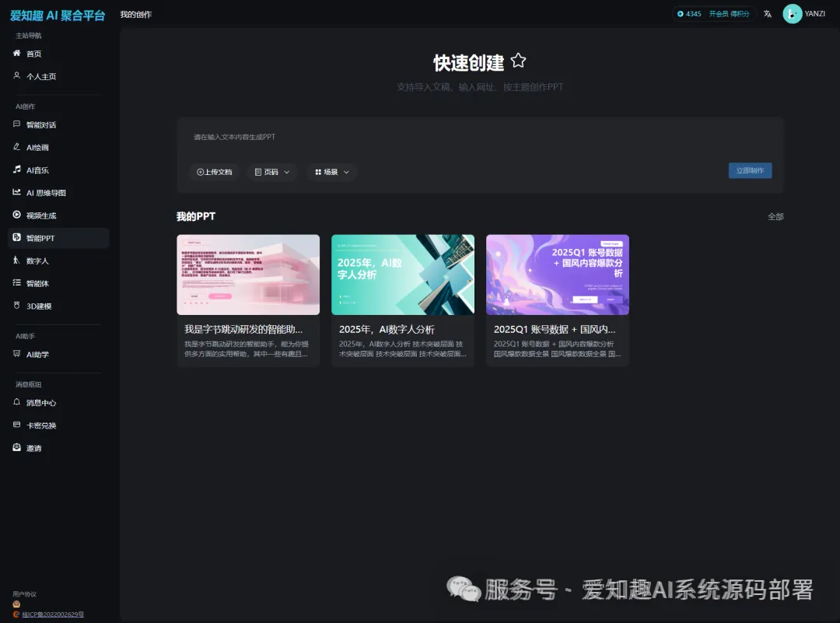The height and width of the screenshot is (623, 840).
Task: Click the 上传文档 button
Action: 215,172
